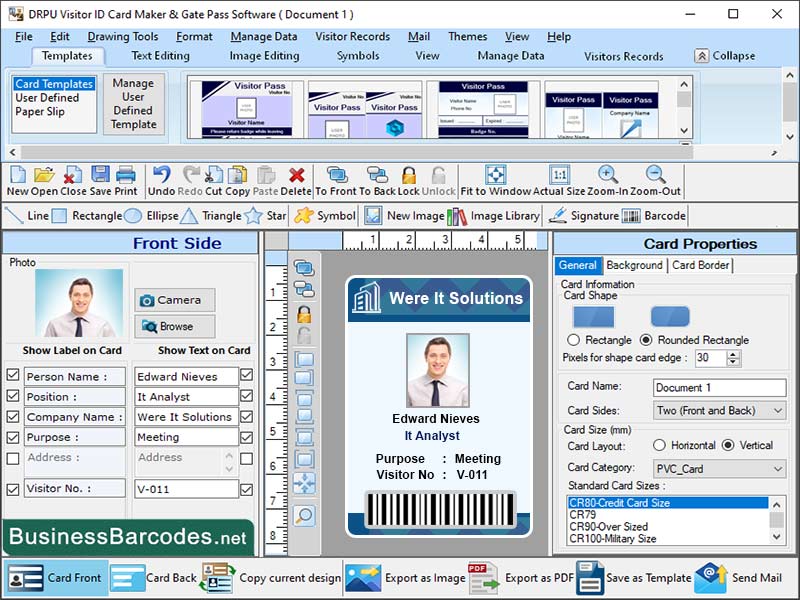800x600 pixels.
Task: Select the Line drawing tool
Action: pyautogui.click(x=27, y=216)
